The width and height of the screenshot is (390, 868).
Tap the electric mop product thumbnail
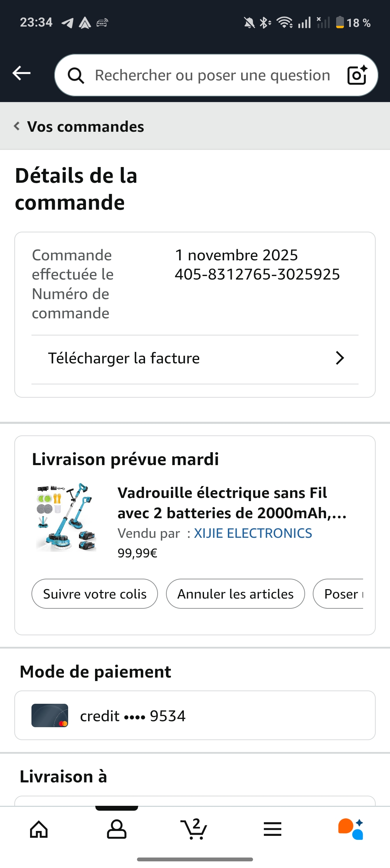[66, 517]
